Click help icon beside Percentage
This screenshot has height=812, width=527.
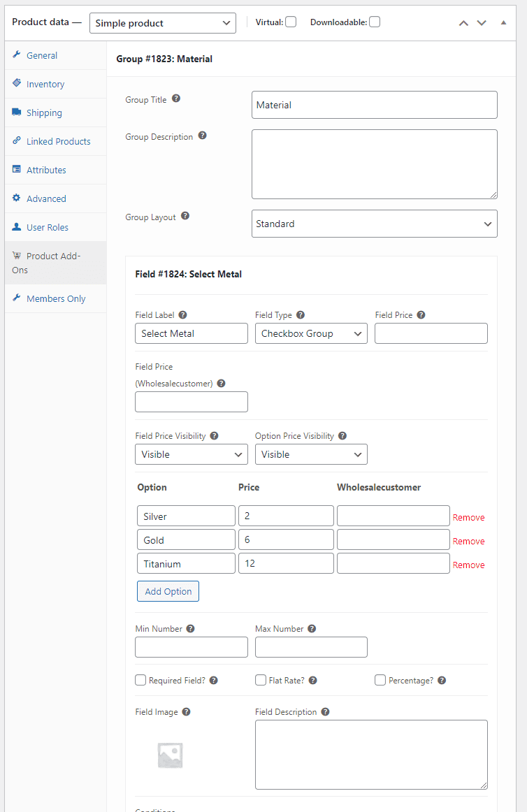[x=442, y=681]
